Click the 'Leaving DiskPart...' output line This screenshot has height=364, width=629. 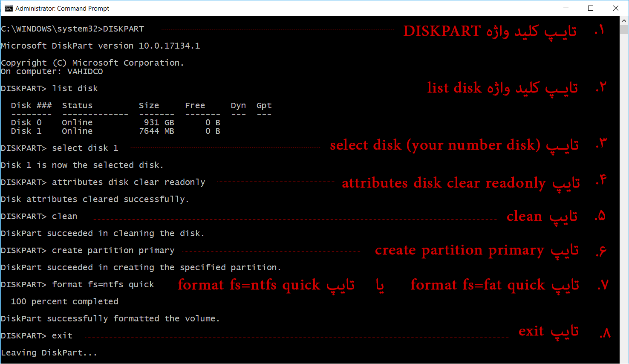coord(49,353)
